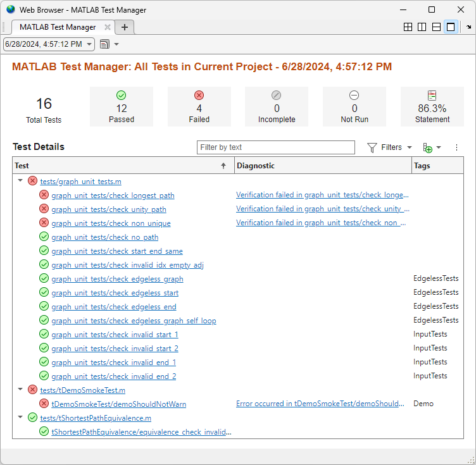This screenshot has height=465, width=476.
Task: Toggle the Failed tests summary tile
Action: 199,106
